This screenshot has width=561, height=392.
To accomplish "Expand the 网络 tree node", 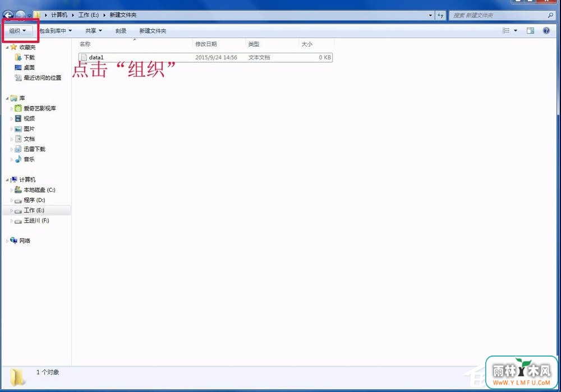I will [x=7, y=241].
